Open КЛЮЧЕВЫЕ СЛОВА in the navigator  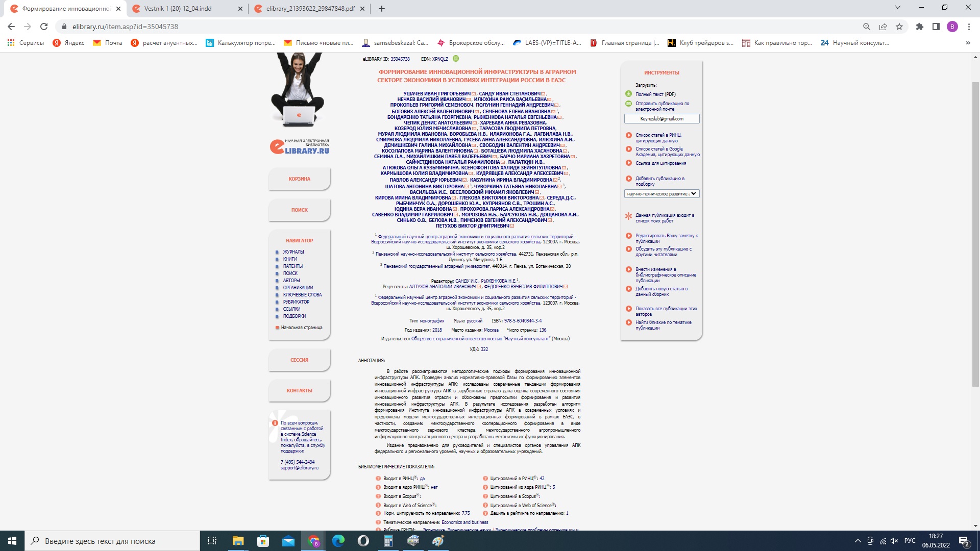(302, 295)
